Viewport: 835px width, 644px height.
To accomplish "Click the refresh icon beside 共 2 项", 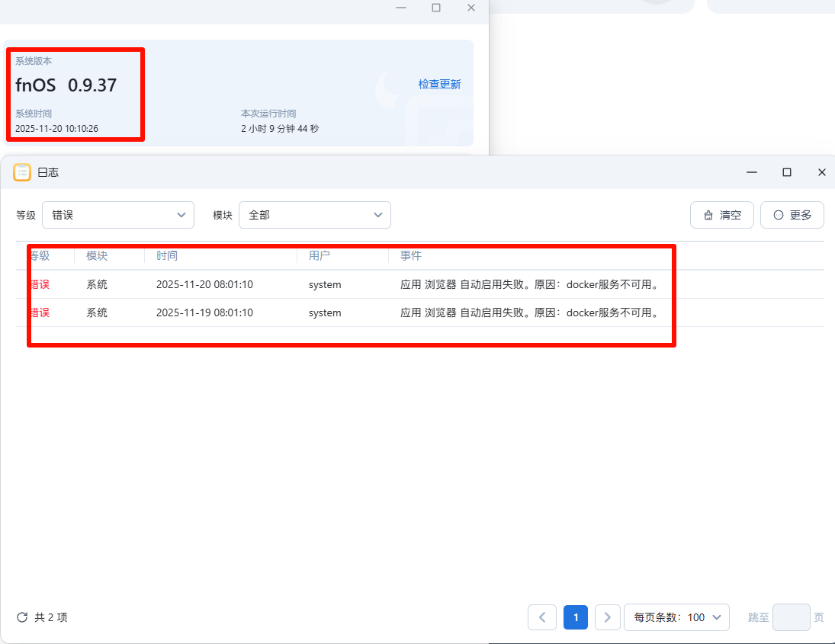I will 22,617.
